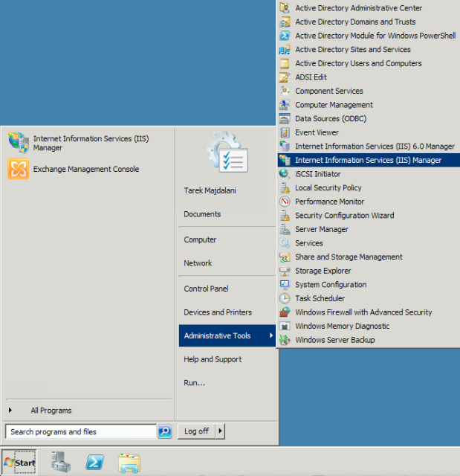Click the Computer Management text label
The image size is (460, 476).
[x=334, y=105]
